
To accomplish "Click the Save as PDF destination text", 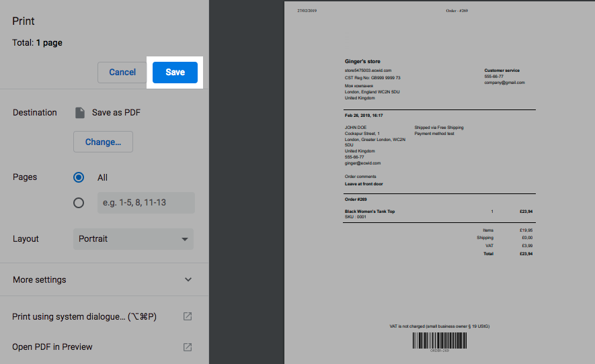I will (116, 113).
